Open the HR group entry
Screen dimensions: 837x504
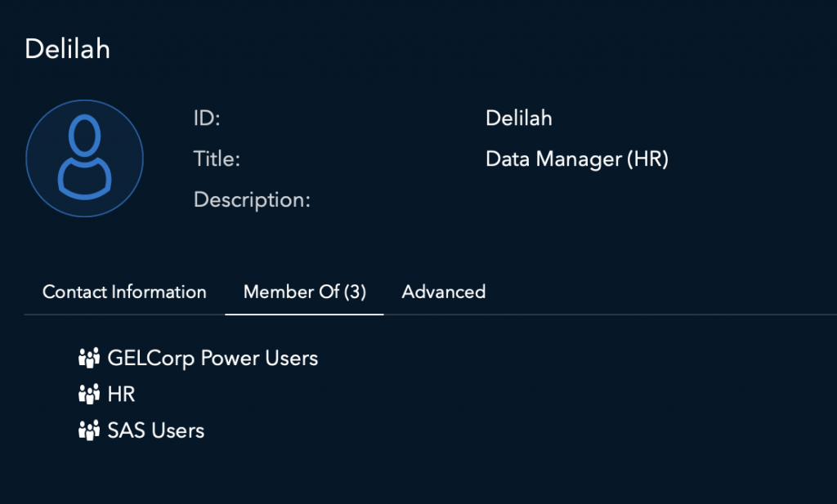(121, 395)
